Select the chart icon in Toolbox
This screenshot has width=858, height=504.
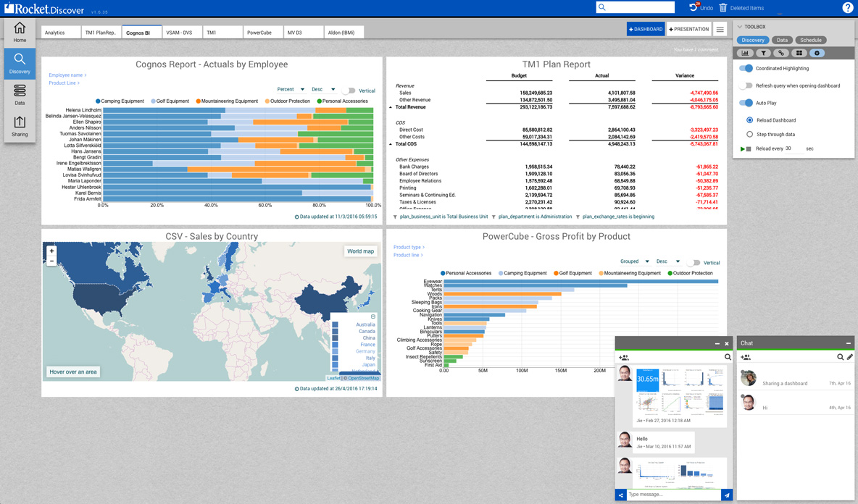(x=745, y=53)
